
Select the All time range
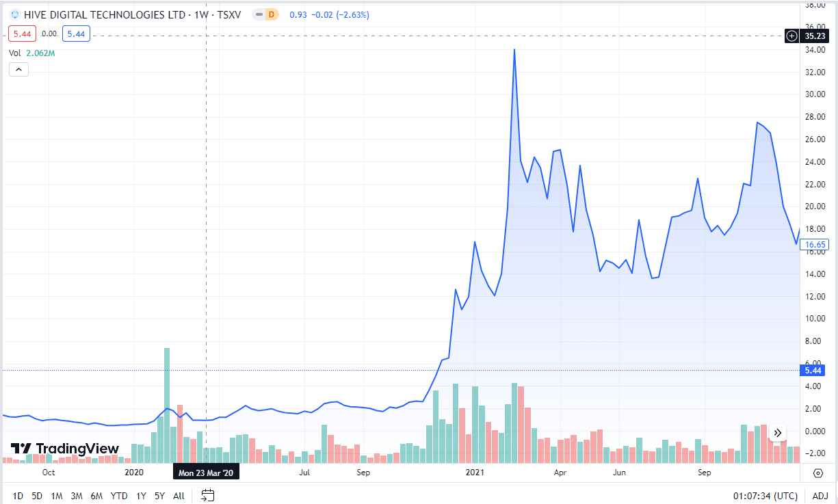pyautogui.click(x=179, y=496)
